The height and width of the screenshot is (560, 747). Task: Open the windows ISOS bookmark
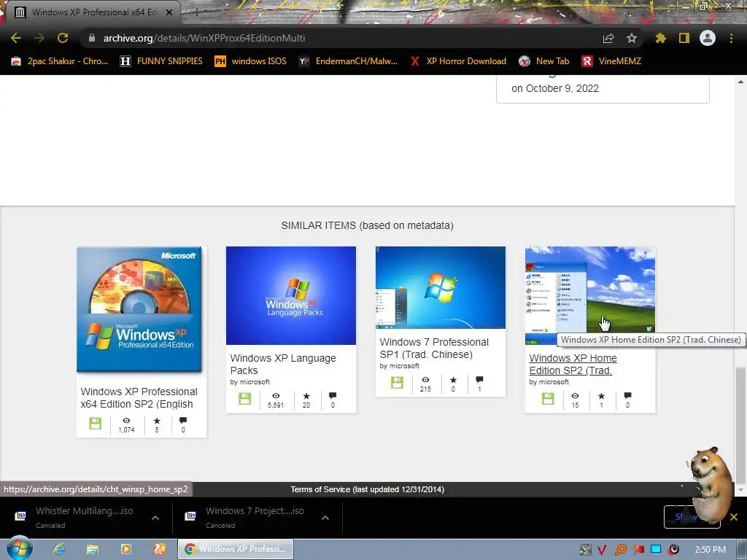[x=250, y=61]
